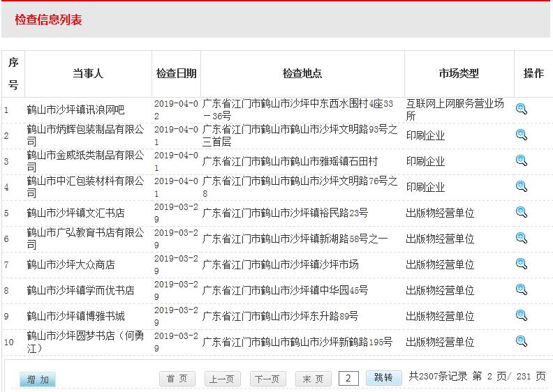This screenshot has height=392, width=553.
Task: Click the 跳转 button
Action: point(383,378)
